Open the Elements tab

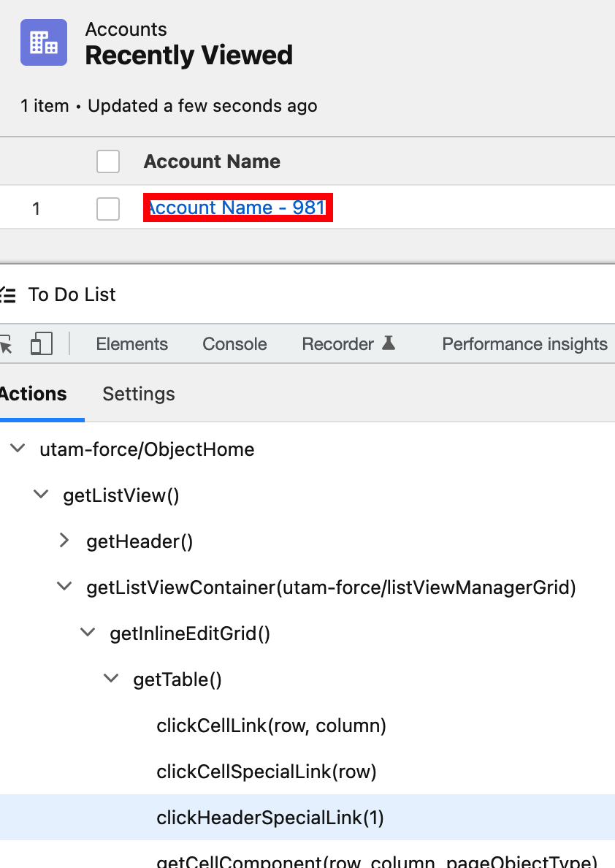(131, 343)
